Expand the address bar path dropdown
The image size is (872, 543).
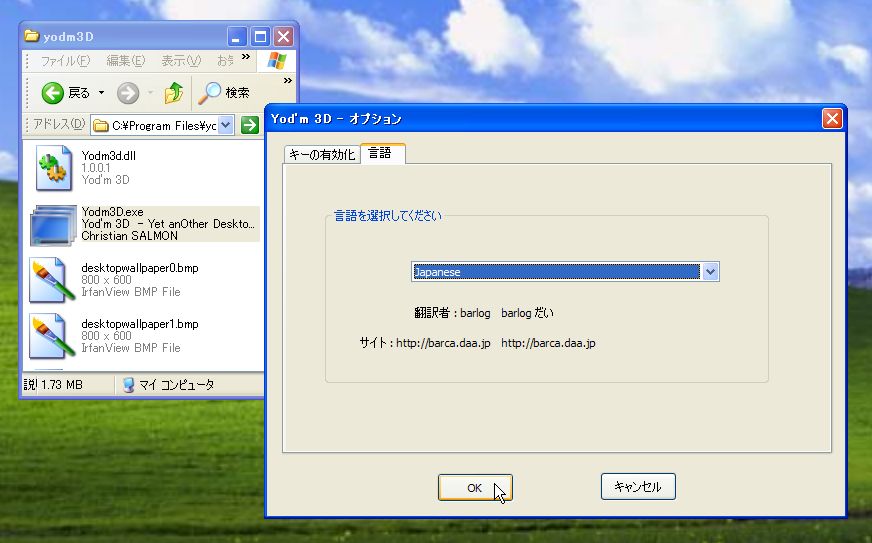point(225,125)
